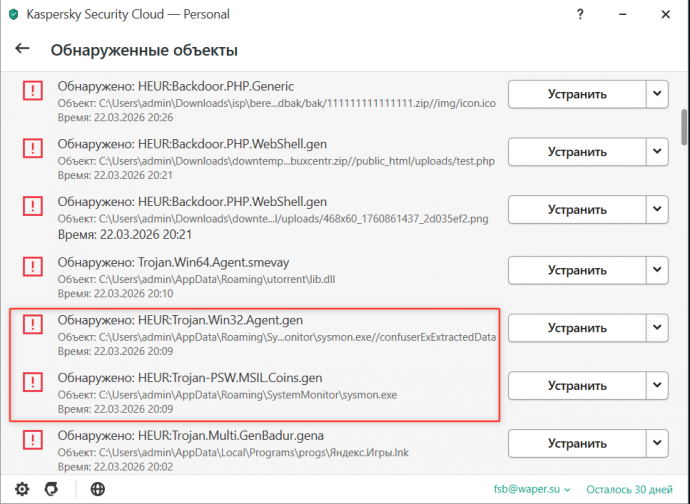The height and width of the screenshot is (504, 690).
Task: Click 'Время: 22.03.2026 20:26' timestamp
Action: pos(115,118)
